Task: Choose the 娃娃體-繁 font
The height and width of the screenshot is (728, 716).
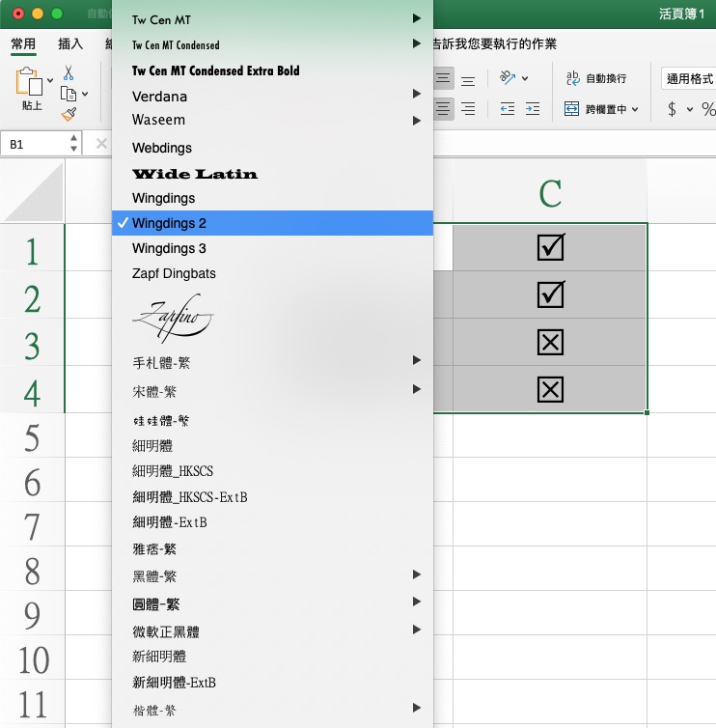Action: [272, 421]
